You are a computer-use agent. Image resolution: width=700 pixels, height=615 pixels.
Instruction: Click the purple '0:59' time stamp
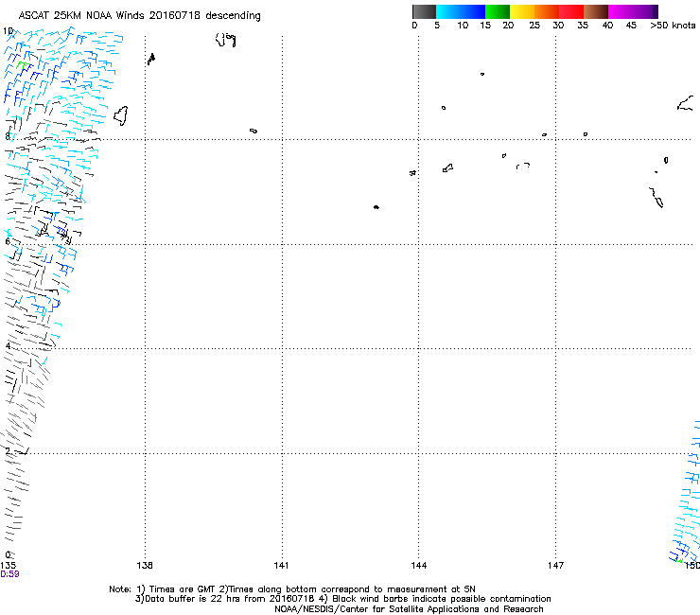coord(9,574)
